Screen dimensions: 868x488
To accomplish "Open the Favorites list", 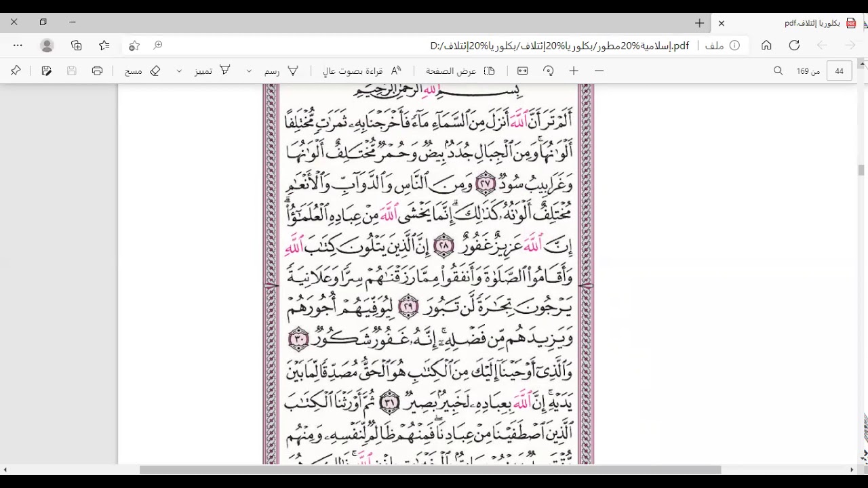I will pos(104,45).
